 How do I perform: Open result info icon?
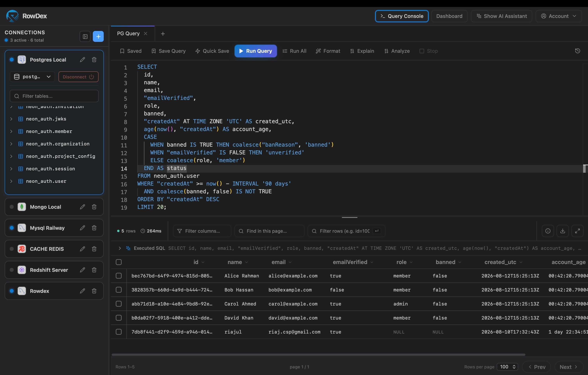coord(548,231)
